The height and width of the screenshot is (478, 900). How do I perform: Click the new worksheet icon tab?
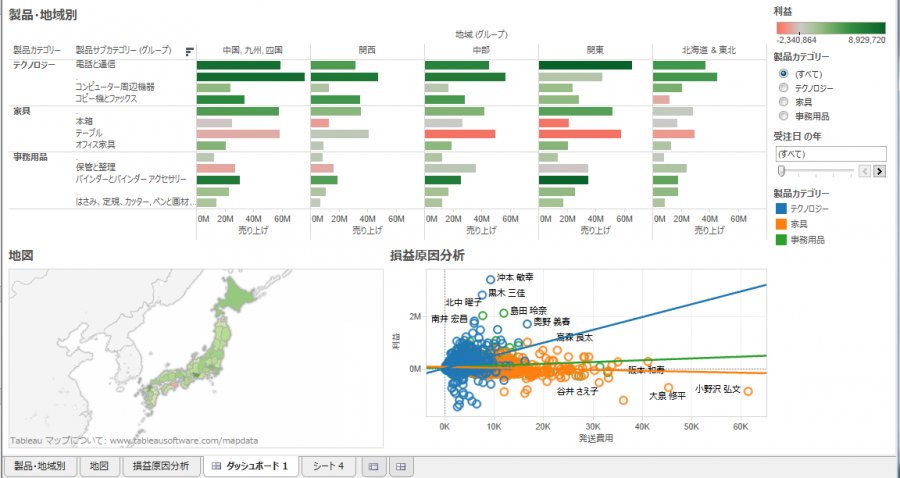373,466
